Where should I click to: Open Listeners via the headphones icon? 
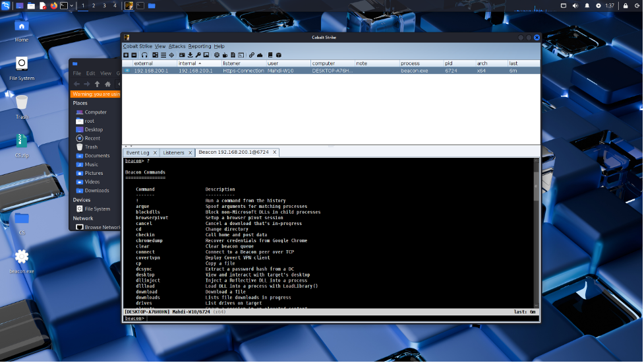(x=144, y=55)
